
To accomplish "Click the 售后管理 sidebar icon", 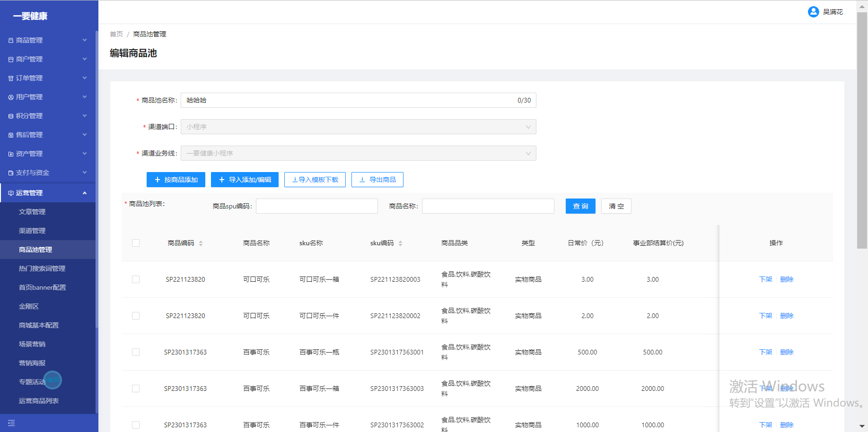I will coord(11,135).
